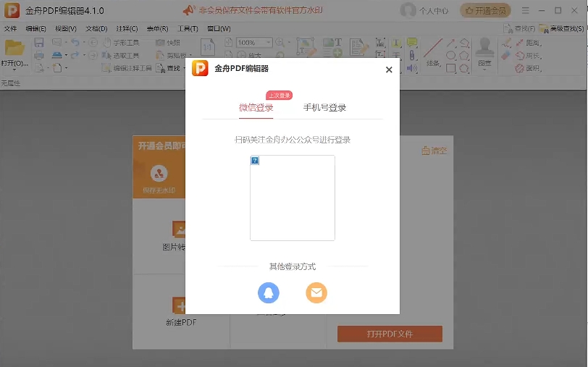Click the scanner icon in toolbar
This screenshot has width=588, height=367.
pyautogui.click(x=57, y=55)
